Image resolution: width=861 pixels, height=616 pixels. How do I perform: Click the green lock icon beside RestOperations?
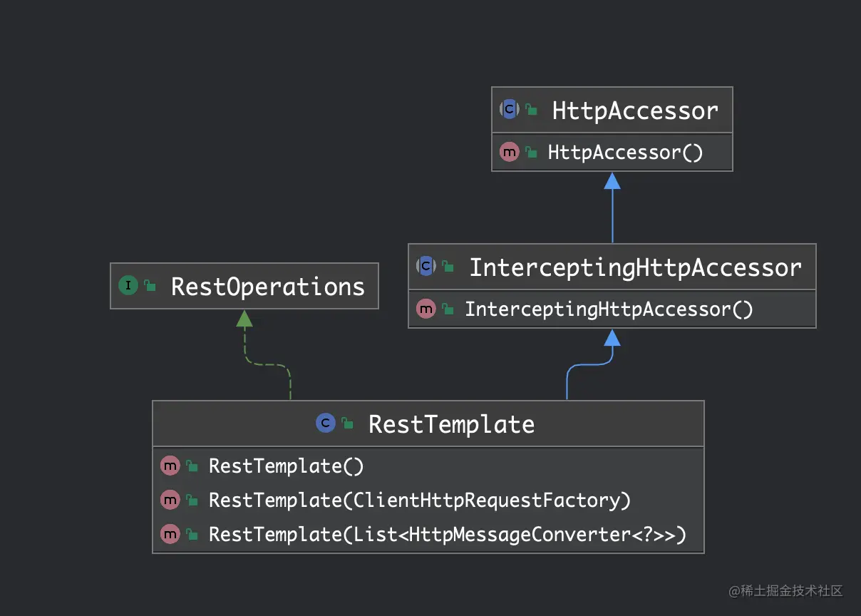click(150, 286)
